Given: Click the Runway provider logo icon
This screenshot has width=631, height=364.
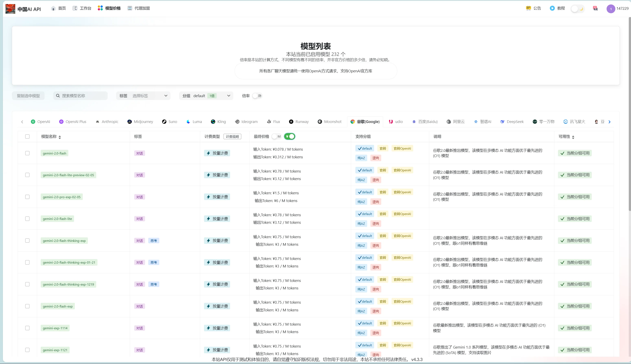Looking at the screenshot, I should tap(291, 122).
